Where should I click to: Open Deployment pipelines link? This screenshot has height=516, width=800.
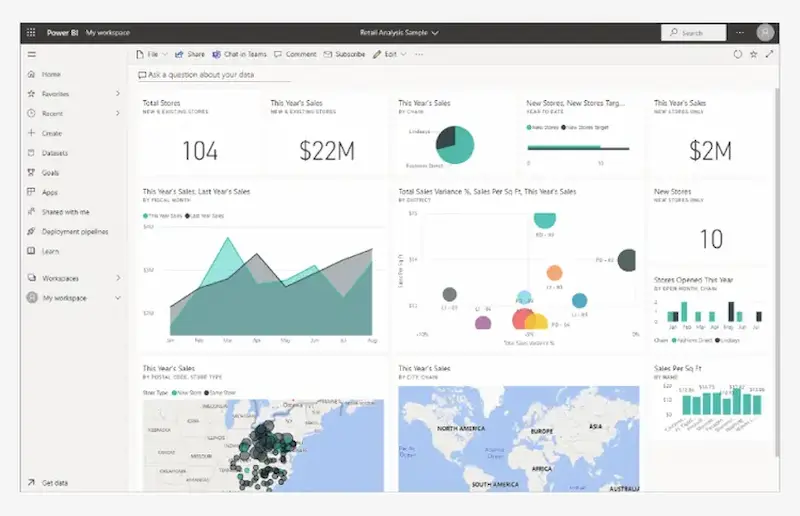point(75,232)
